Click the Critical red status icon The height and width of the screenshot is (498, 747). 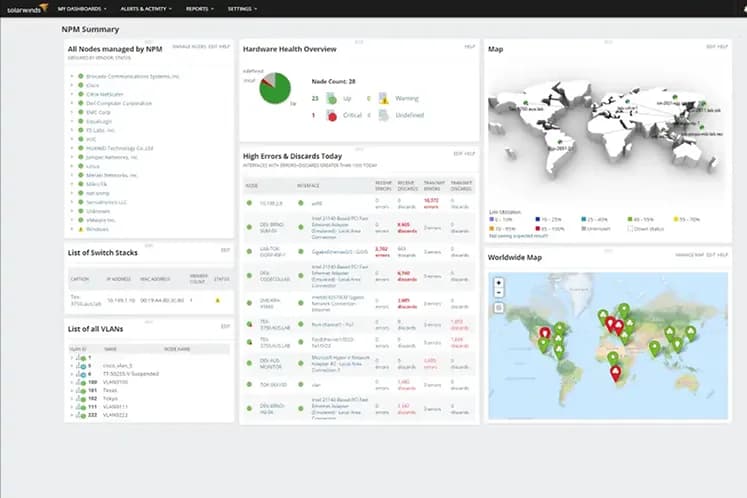[x=331, y=115]
